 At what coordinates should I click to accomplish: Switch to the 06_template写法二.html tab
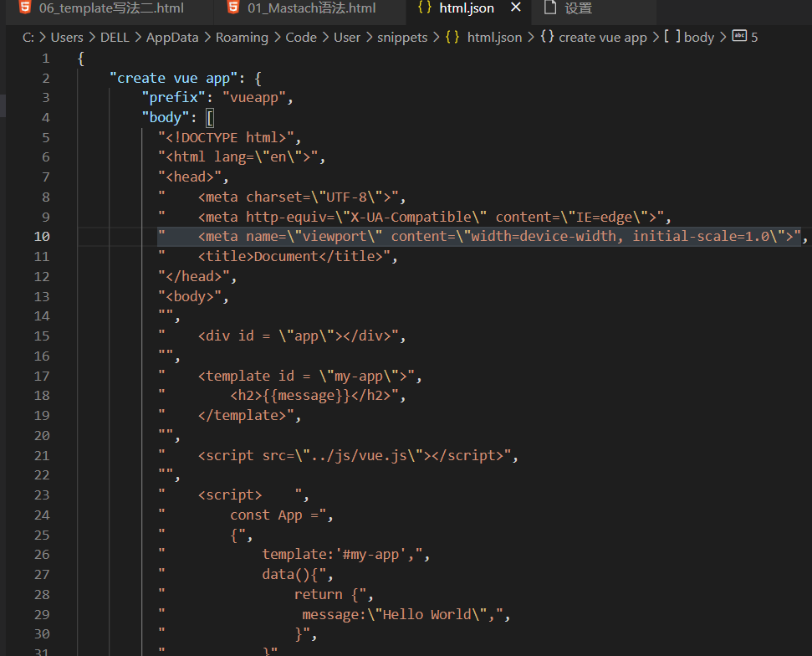point(111,8)
